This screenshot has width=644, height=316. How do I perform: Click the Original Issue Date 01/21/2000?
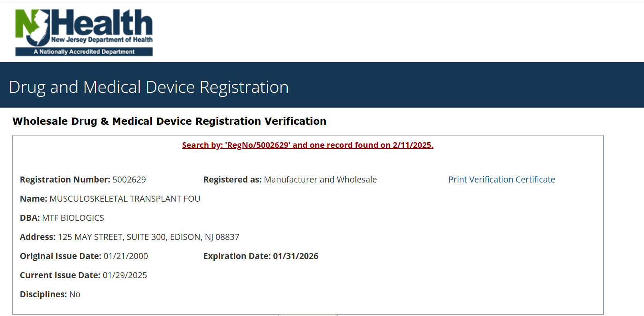point(125,256)
